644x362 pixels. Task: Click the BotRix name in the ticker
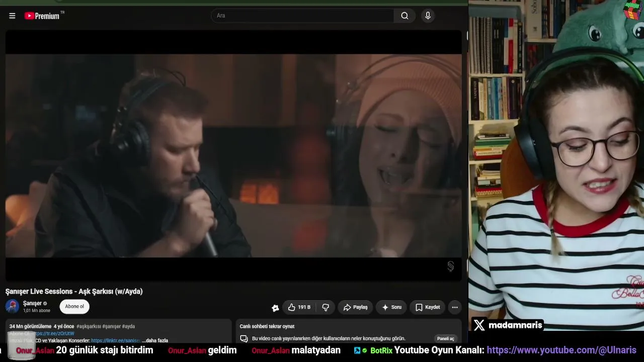(381, 350)
